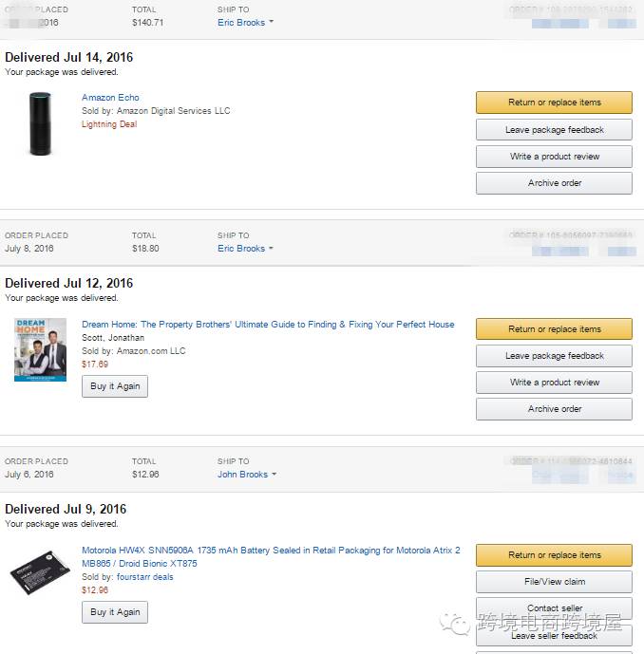The height and width of the screenshot is (654, 644).
Task: Return or replace the Motorola battery
Action: [x=554, y=555]
